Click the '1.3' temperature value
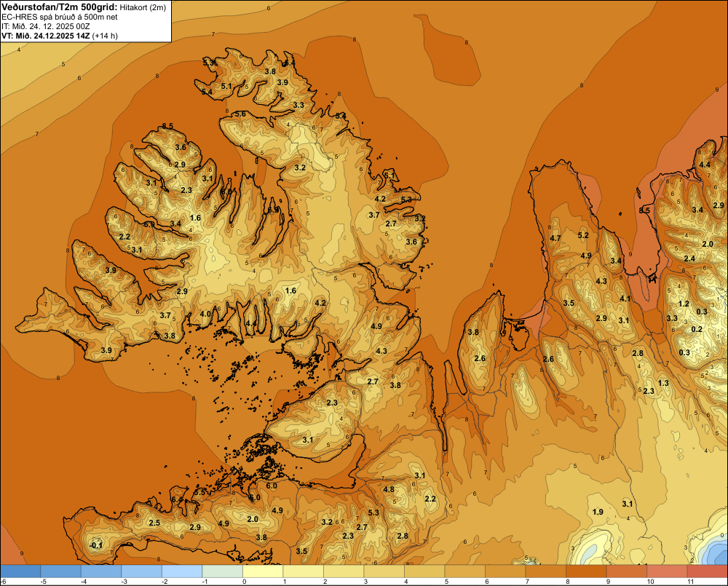The width and height of the screenshot is (728, 586). tap(663, 383)
